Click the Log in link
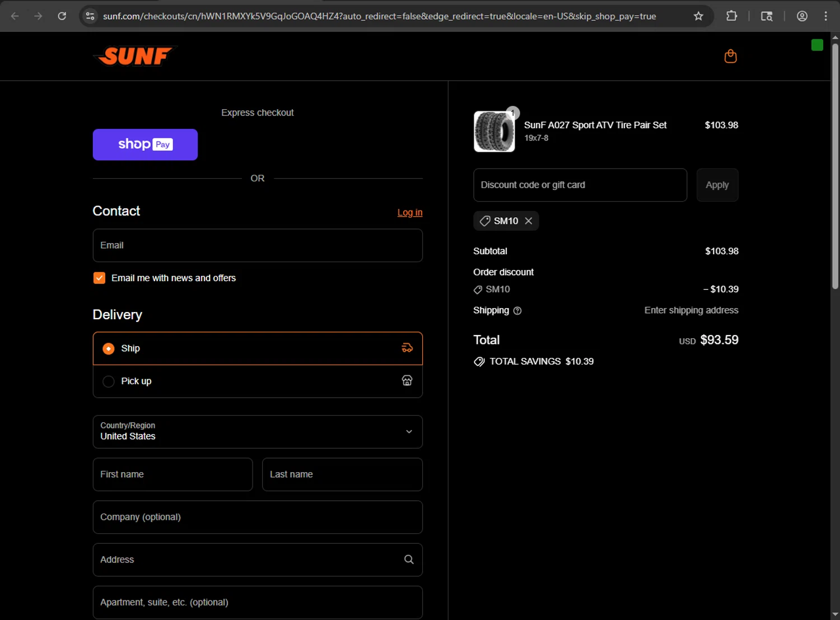The width and height of the screenshot is (840, 620). click(x=410, y=212)
